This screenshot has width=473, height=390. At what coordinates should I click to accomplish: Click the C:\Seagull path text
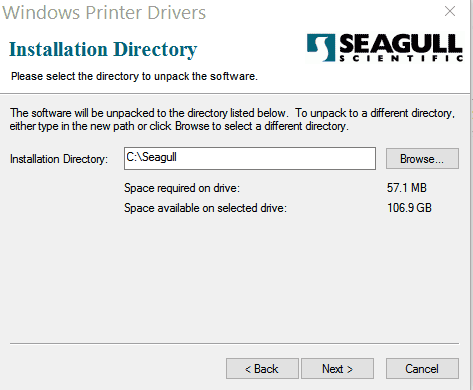pyautogui.click(x=151, y=157)
